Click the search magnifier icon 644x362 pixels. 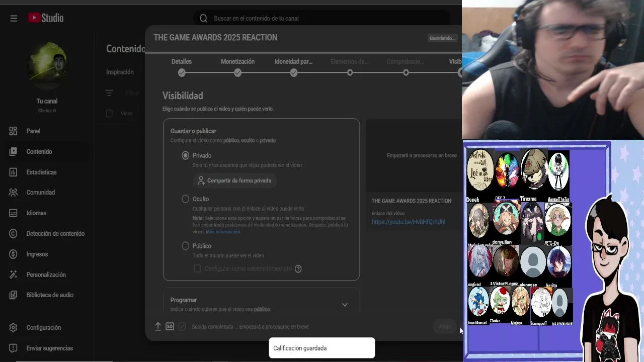(203, 18)
